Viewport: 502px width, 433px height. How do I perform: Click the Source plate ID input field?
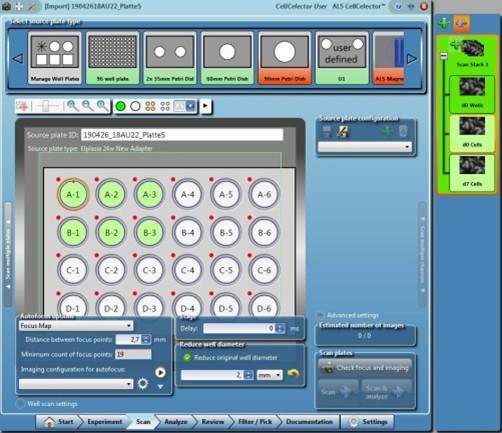(x=182, y=135)
